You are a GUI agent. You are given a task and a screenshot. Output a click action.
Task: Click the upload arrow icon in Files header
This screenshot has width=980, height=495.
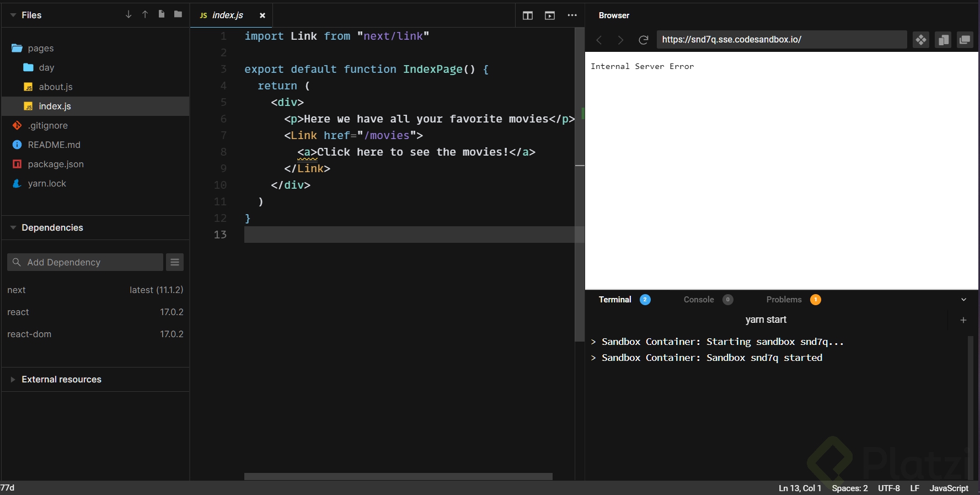pos(145,14)
